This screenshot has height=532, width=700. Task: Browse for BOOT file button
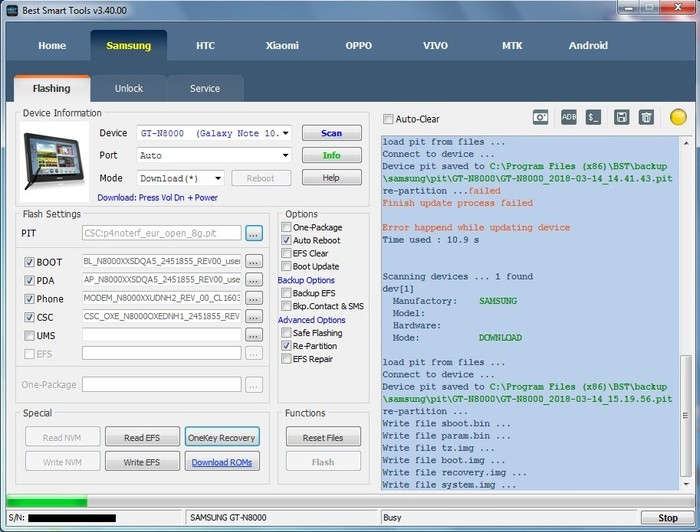[254, 262]
